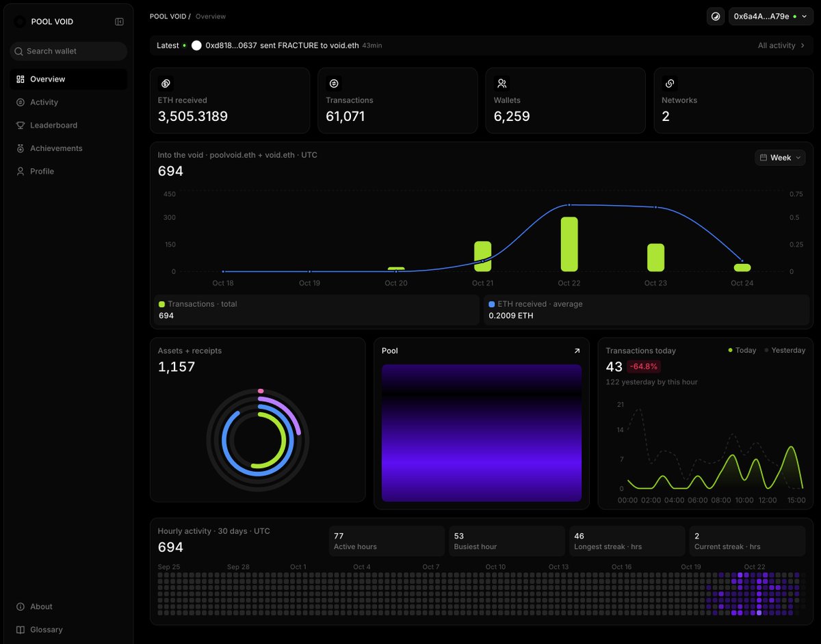Click the Overview breadcrumb
821x644 pixels.
pyautogui.click(x=211, y=16)
